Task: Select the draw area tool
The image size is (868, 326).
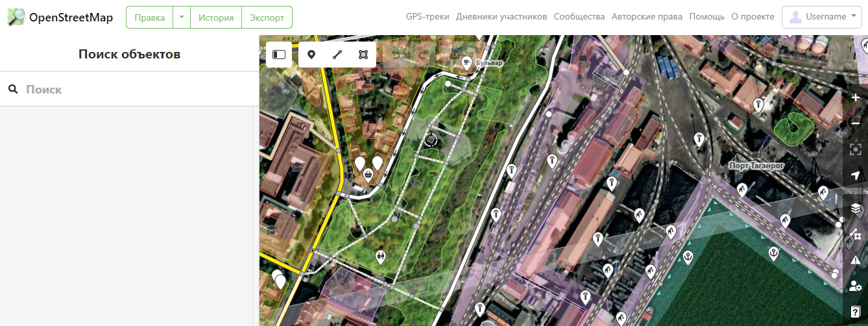Action: [363, 55]
